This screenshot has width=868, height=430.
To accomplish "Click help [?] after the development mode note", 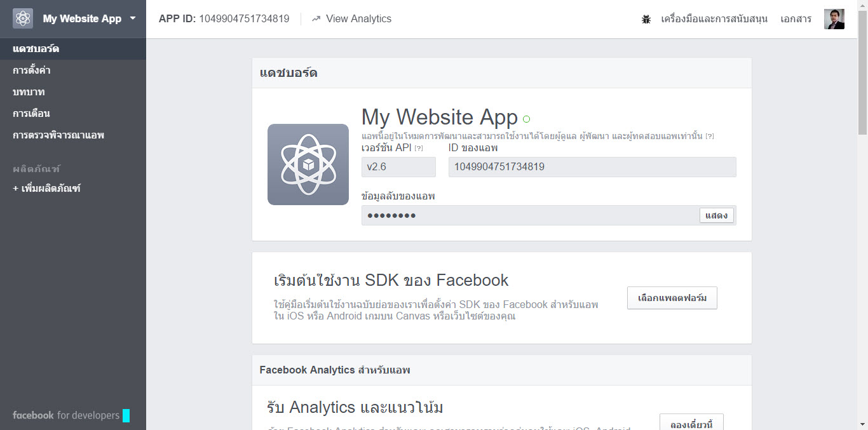I will (x=710, y=137).
